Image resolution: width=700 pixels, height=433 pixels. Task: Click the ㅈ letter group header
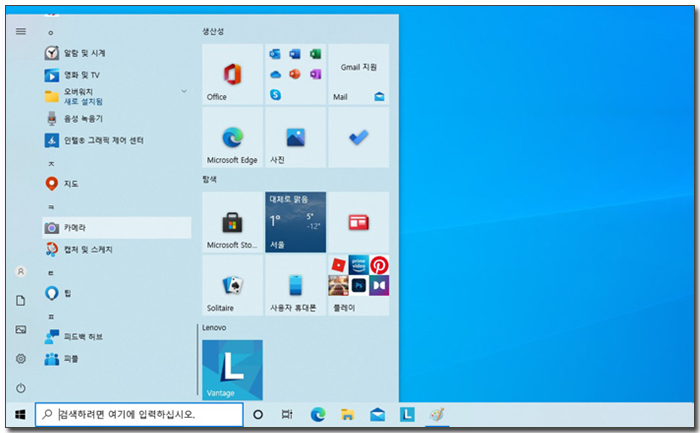tap(51, 164)
